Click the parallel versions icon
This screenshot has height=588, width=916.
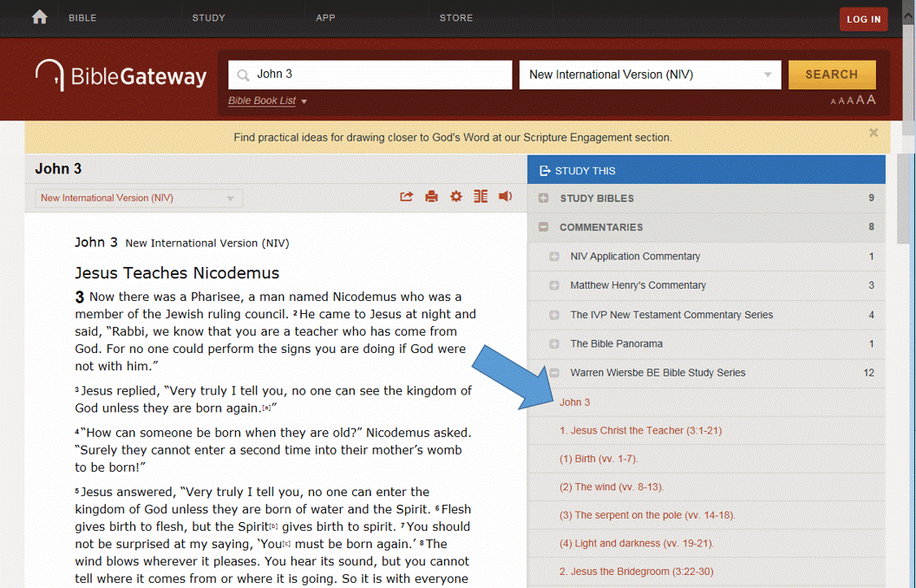[481, 196]
